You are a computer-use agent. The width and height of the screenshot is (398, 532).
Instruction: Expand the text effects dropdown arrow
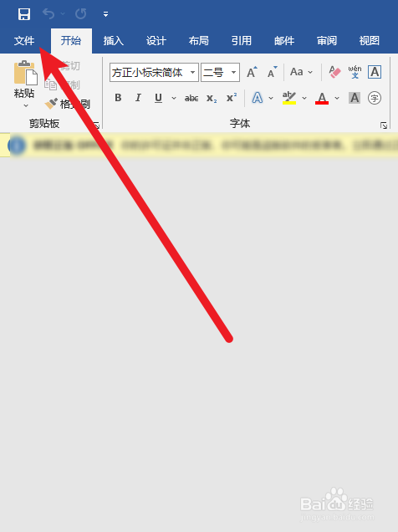(271, 99)
